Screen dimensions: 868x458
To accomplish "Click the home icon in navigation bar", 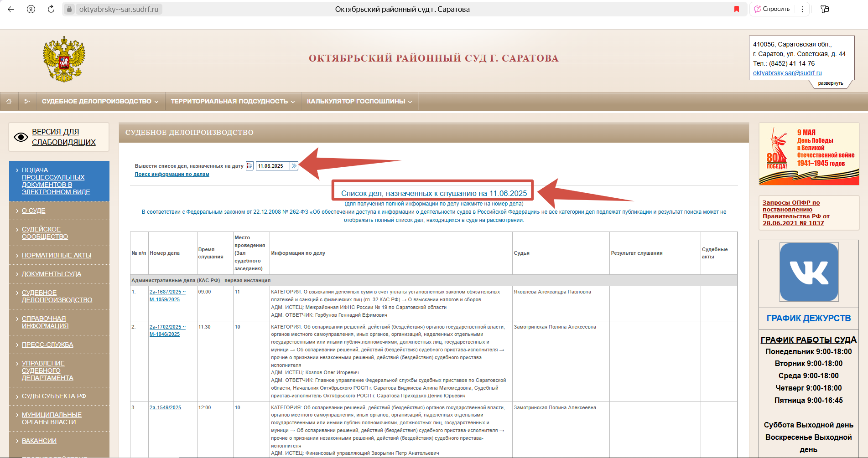I will tap(9, 101).
